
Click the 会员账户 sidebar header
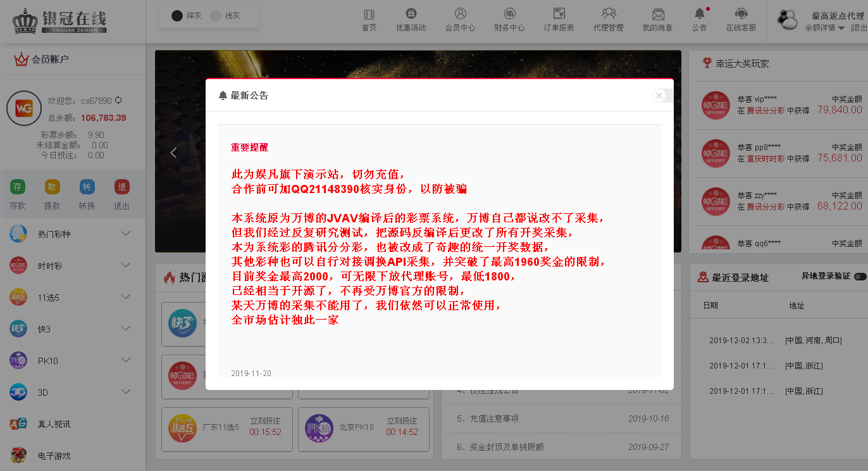[x=50, y=60]
